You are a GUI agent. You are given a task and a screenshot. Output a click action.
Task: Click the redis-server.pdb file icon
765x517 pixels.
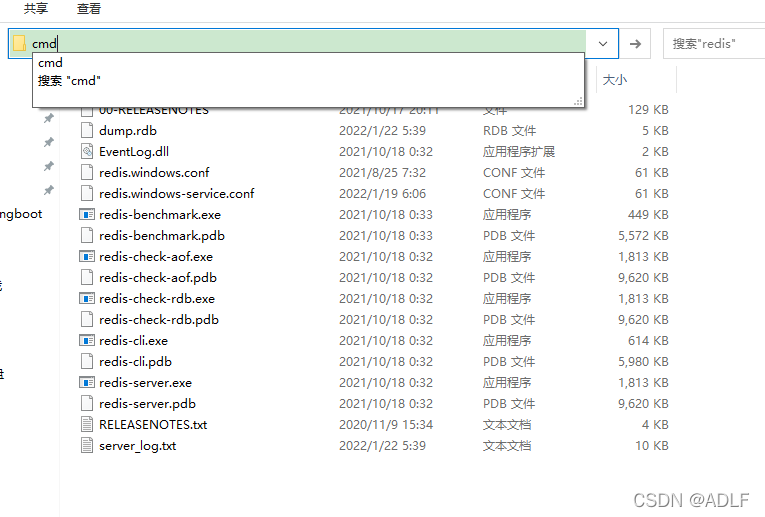(87, 403)
